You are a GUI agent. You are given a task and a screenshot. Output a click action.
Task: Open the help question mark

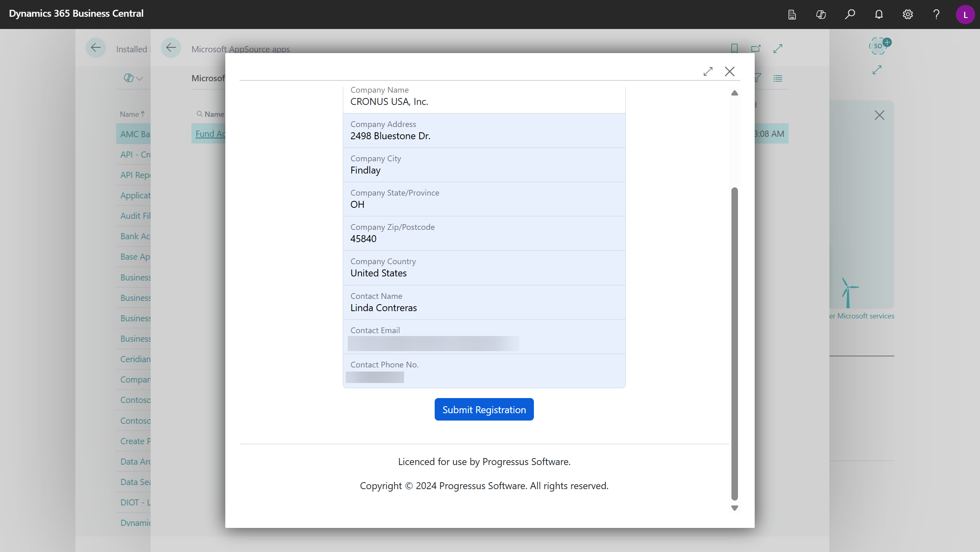[x=936, y=14]
